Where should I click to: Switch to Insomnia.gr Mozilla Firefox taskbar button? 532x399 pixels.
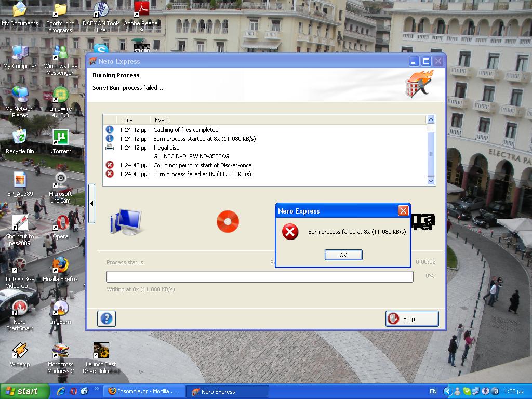click(144, 392)
